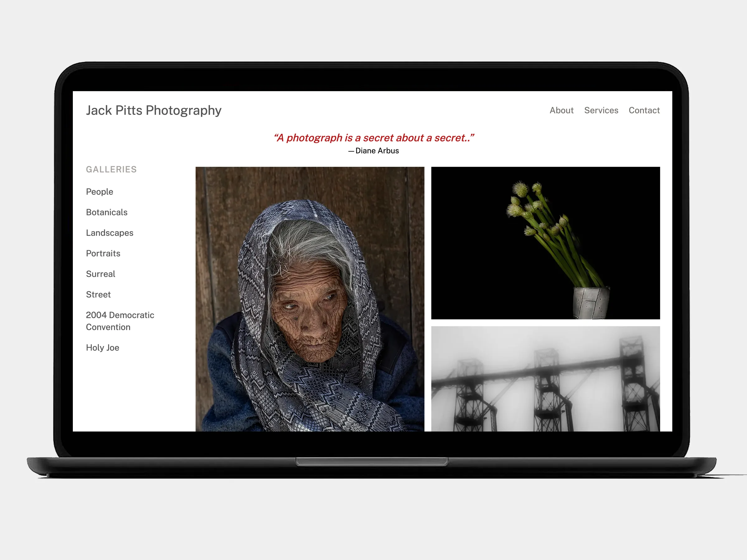Click the ceramic vase in botanical photo
Image resolution: width=747 pixels, height=560 pixels.
click(x=592, y=302)
